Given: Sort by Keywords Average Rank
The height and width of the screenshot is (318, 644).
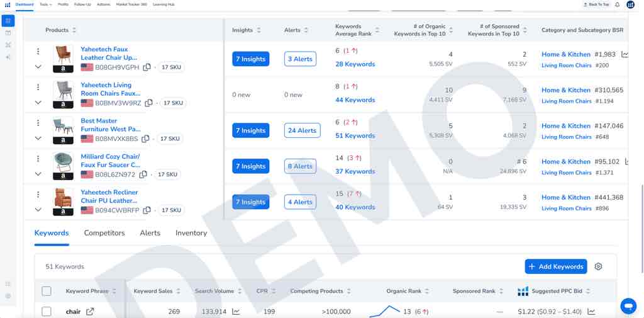Looking at the screenshot, I should [x=377, y=30].
